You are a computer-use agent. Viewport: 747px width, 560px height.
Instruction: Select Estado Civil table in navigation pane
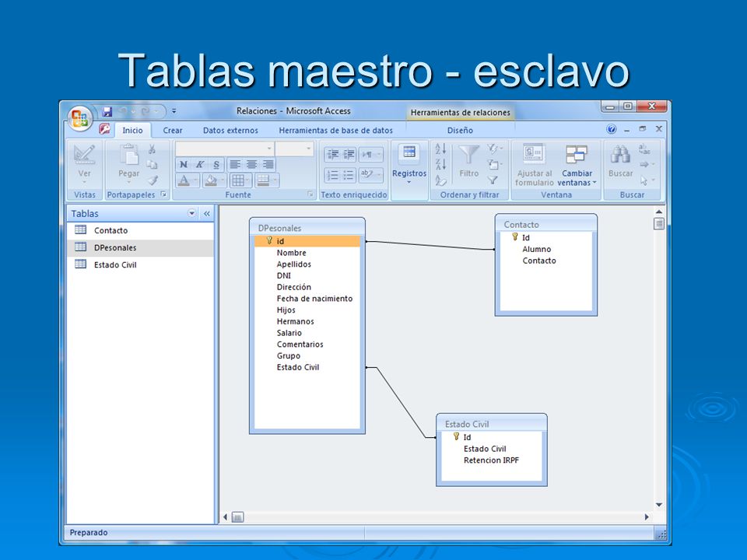140,264
